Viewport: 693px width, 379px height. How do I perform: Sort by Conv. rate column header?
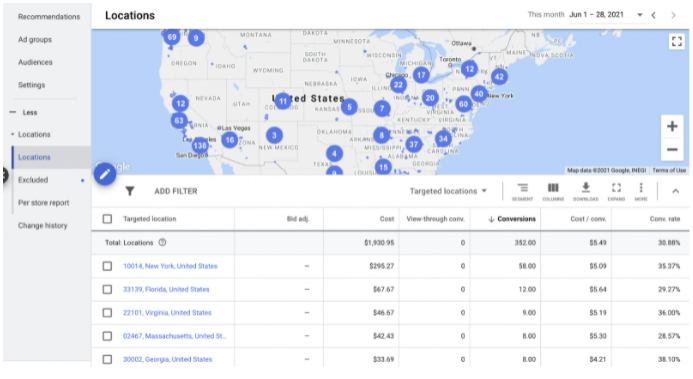tap(665, 219)
